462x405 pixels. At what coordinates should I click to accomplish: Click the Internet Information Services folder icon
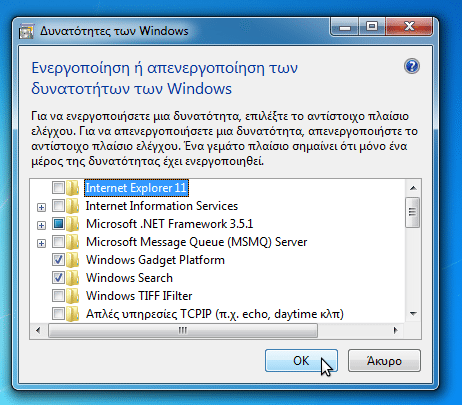(x=72, y=206)
